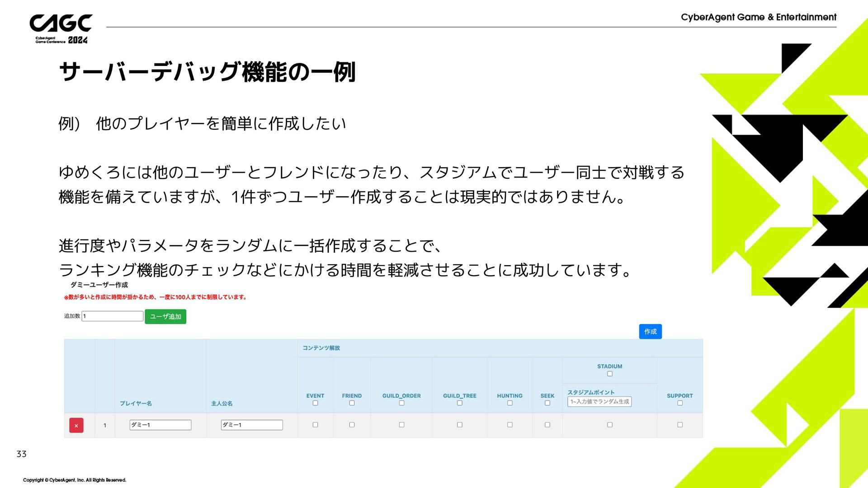Click the スタジアムポイント random value input
This screenshot has width=868, height=488.
coord(599,401)
